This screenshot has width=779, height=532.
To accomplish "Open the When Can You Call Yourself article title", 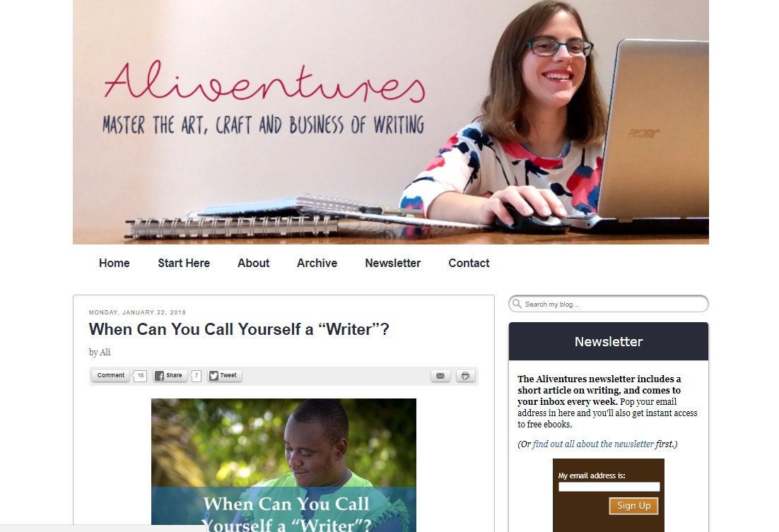I will click(x=239, y=329).
